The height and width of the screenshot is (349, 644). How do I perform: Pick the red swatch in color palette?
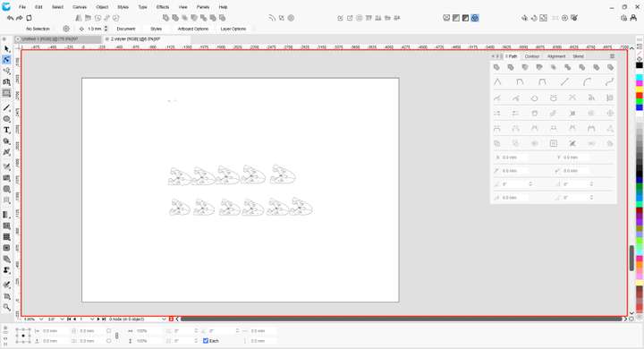point(640,96)
